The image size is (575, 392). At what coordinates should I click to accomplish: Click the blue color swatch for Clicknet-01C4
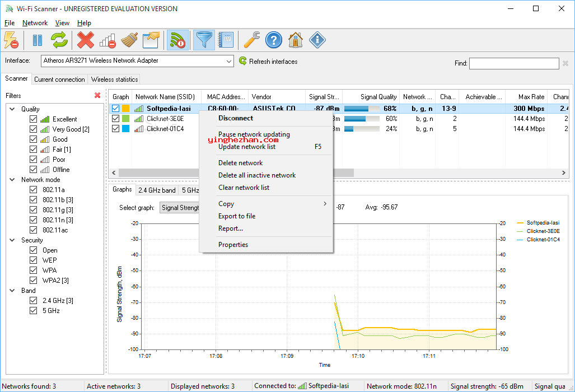pyautogui.click(x=126, y=129)
